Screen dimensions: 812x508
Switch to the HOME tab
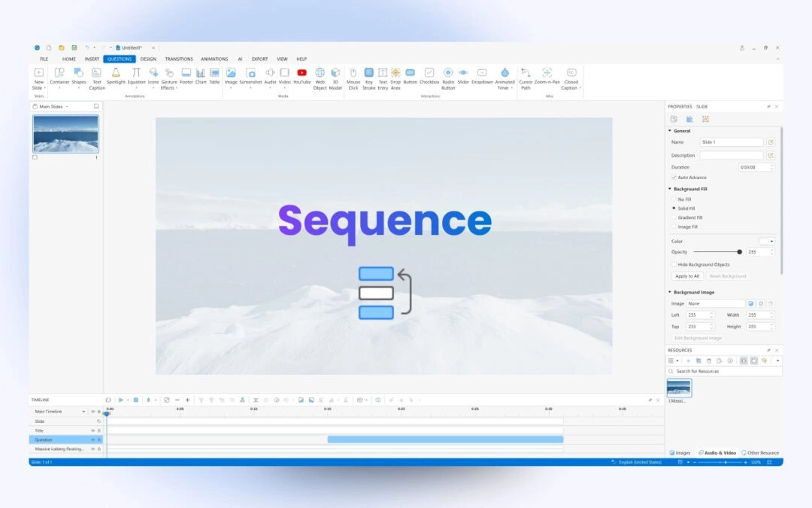[69, 59]
